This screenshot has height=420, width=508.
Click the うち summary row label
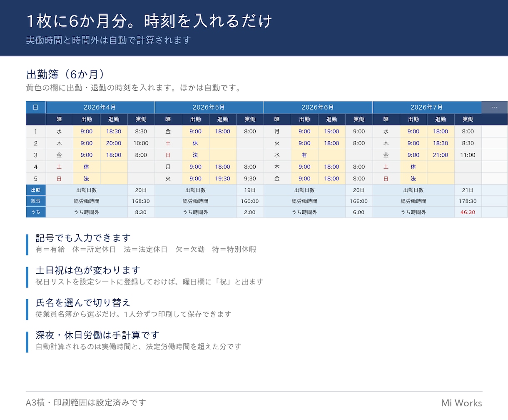(36, 212)
